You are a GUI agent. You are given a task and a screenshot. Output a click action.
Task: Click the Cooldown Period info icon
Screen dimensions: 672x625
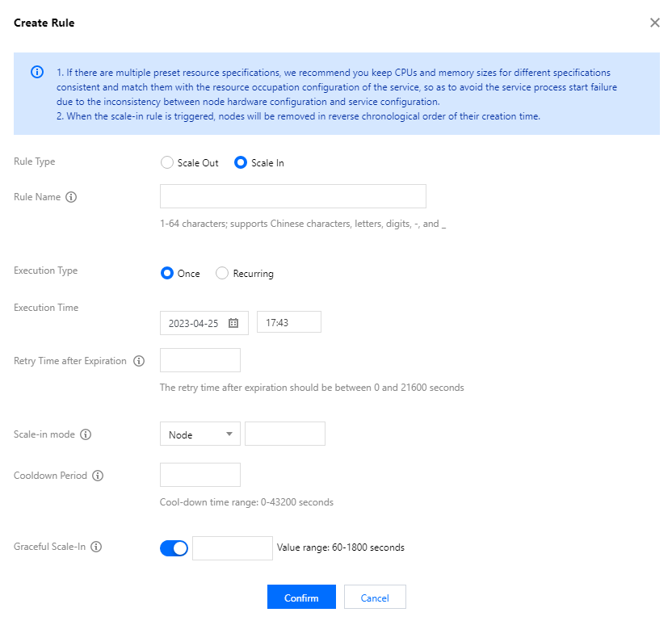pyautogui.click(x=98, y=476)
